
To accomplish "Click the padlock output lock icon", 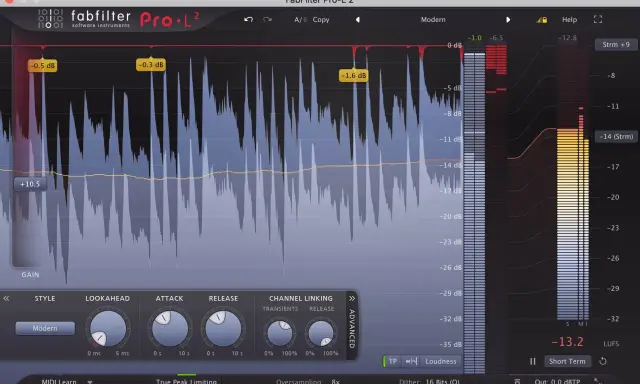I will click(542, 20).
